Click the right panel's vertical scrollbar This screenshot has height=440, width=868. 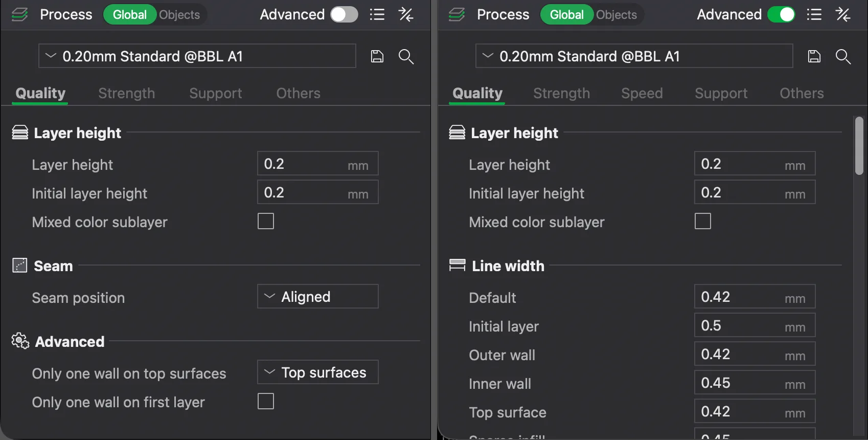pos(859,146)
